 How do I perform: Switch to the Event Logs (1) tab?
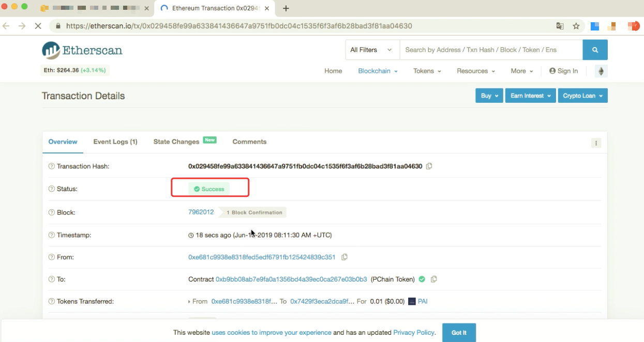click(x=115, y=142)
